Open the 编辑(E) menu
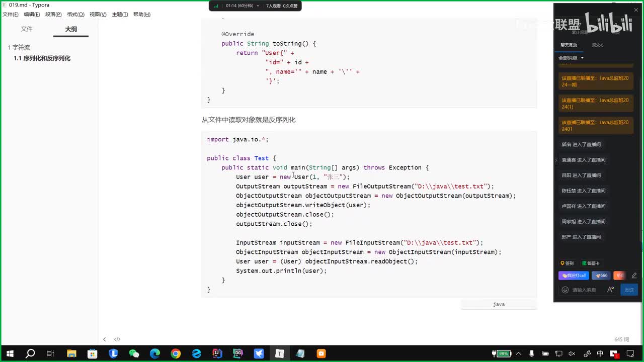 (x=32, y=15)
